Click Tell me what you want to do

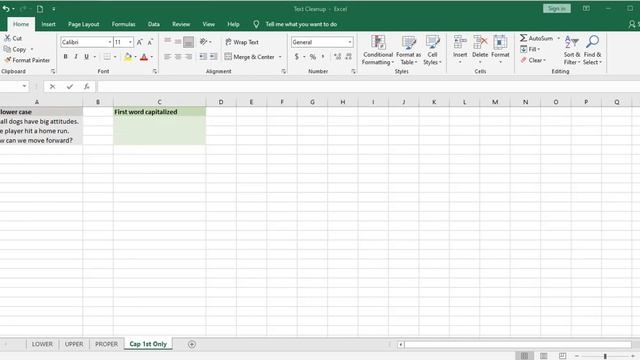(x=301, y=24)
